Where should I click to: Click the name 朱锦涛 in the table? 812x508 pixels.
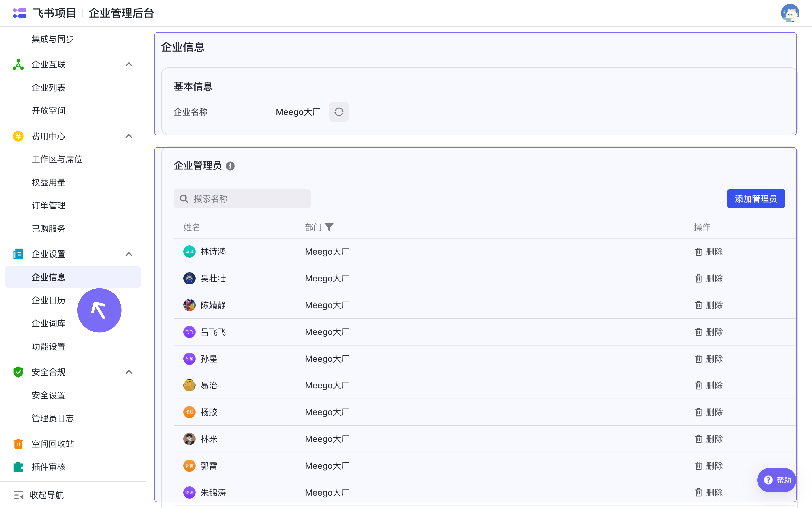pos(213,493)
